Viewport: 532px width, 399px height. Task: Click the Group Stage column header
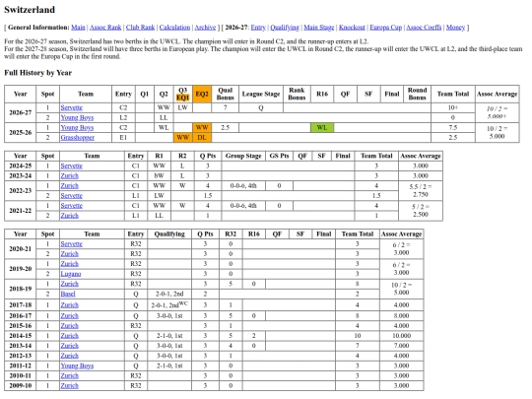(243, 156)
